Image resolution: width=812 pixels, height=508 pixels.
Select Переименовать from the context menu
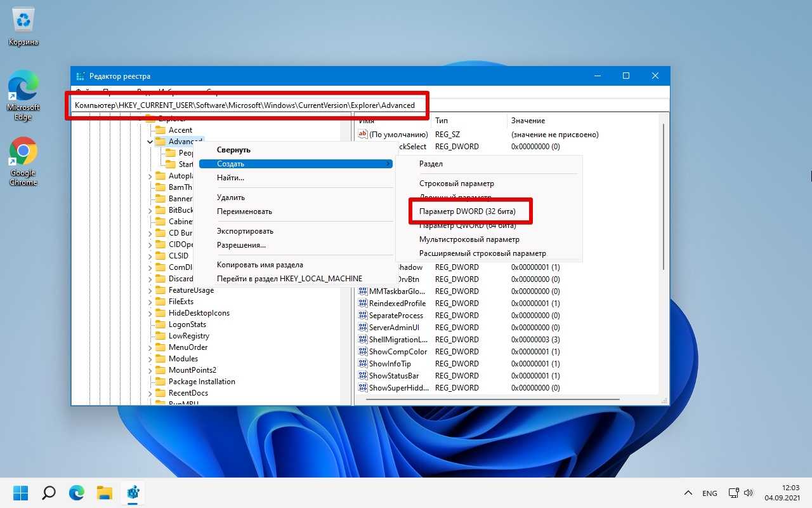(x=296, y=211)
